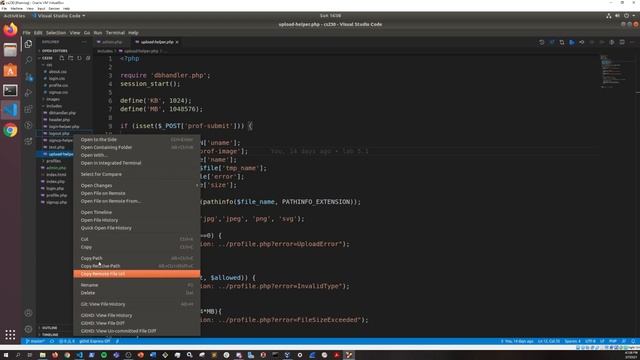The width and height of the screenshot is (640, 360).
Task: Choose GitHD: View File Diff
Action: tap(137, 323)
